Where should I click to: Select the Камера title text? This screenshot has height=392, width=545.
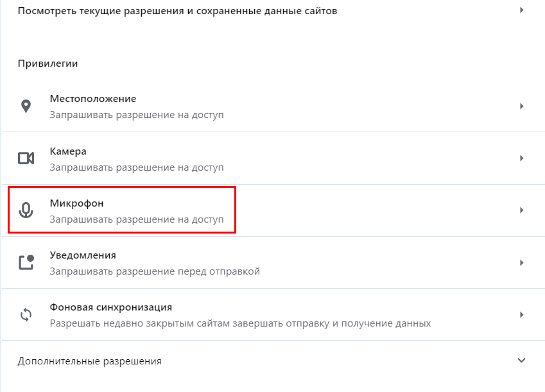click(68, 151)
